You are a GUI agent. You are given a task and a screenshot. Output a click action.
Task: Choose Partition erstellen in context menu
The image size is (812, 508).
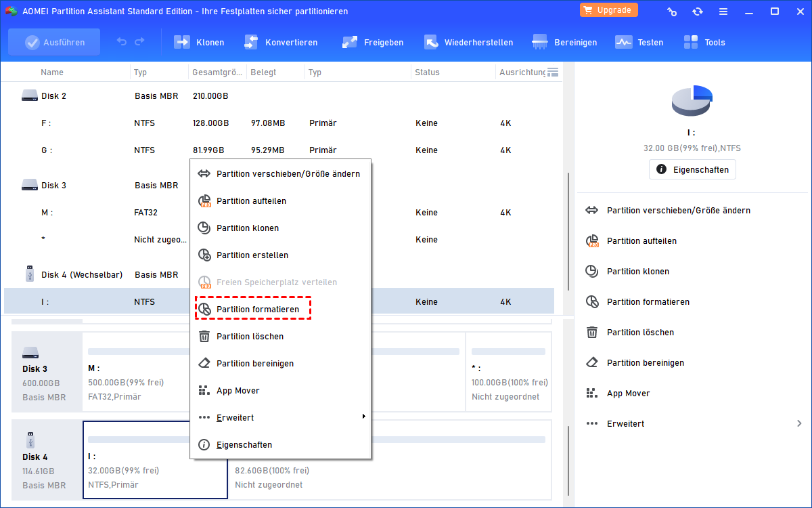pyautogui.click(x=280, y=255)
